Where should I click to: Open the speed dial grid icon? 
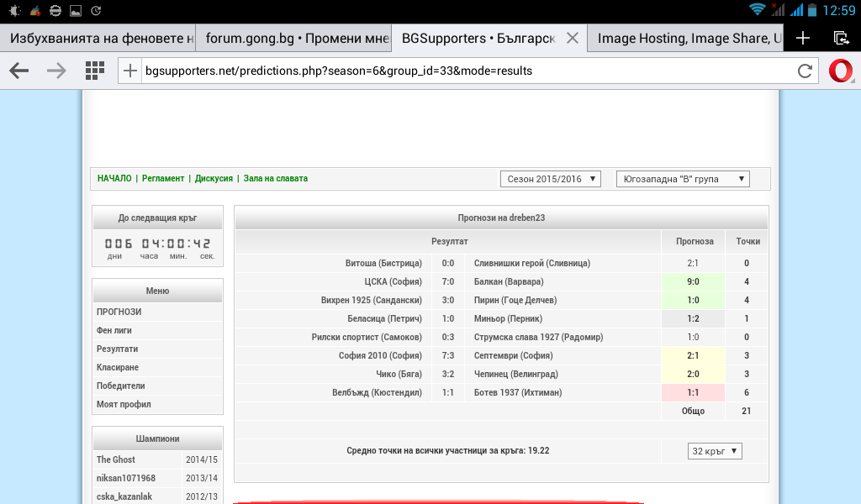click(x=94, y=71)
